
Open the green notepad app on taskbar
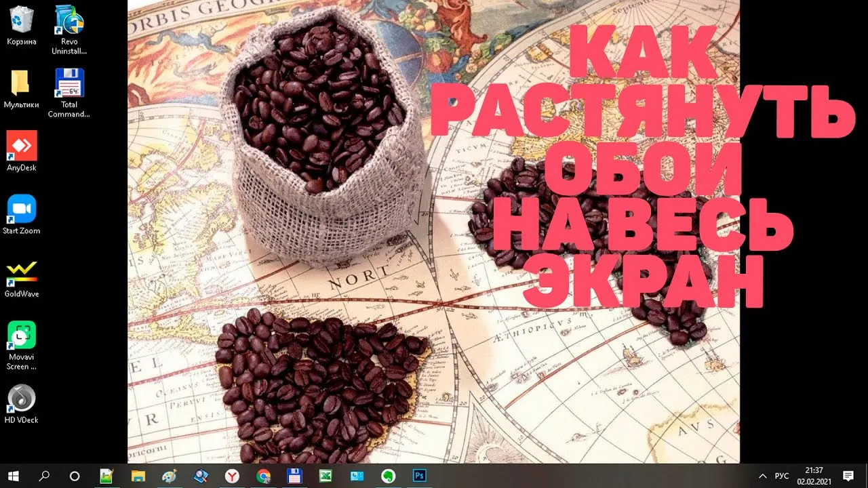click(106, 476)
